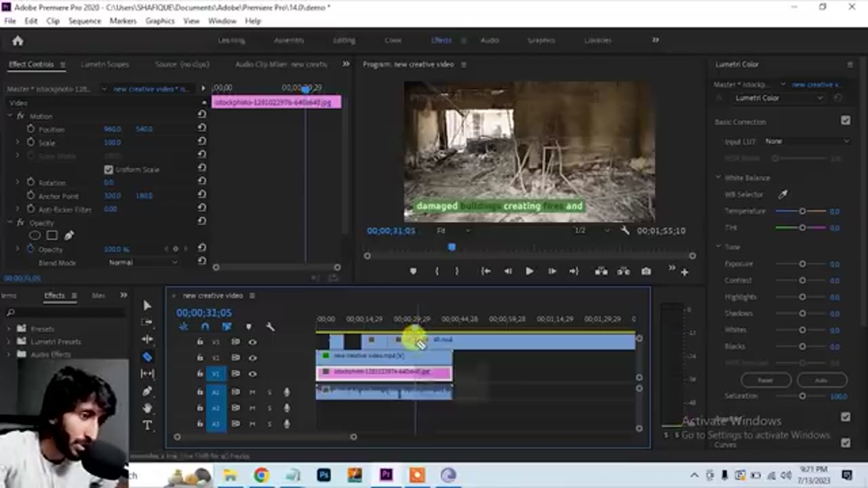Screen dimensions: 868x488
Task: Solo the A2 audio track
Action: pyautogui.click(x=269, y=408)
